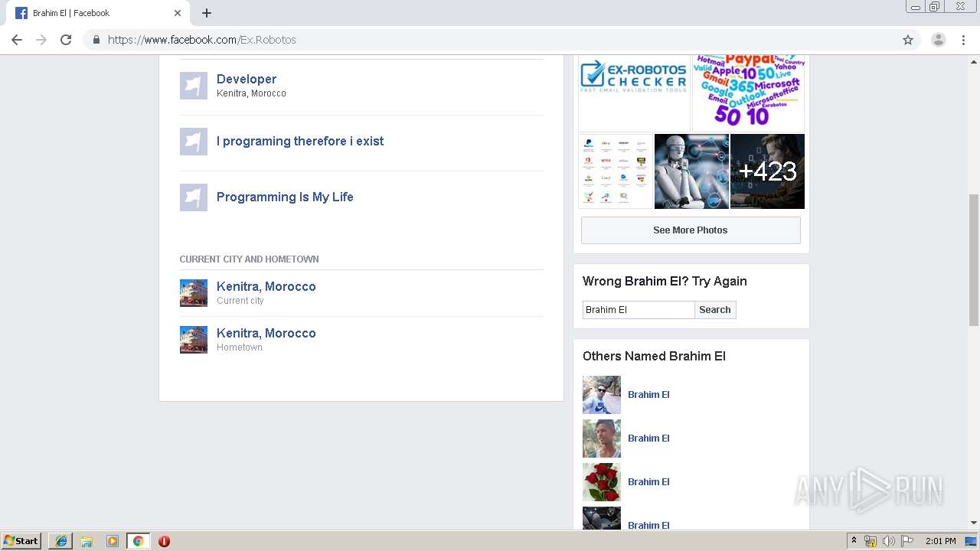This screenshot has width=980, height=551.
Task: Click the See More Photos button
Action: click(691, 230)
